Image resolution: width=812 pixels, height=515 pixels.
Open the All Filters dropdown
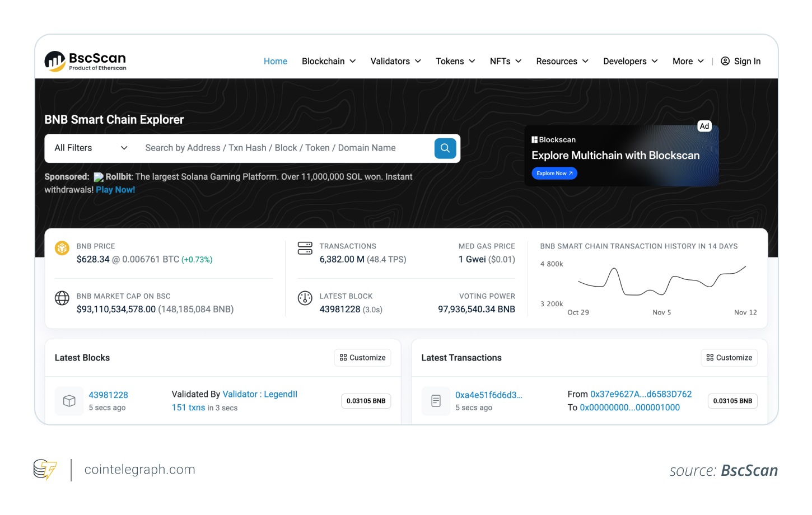point(91,148)
